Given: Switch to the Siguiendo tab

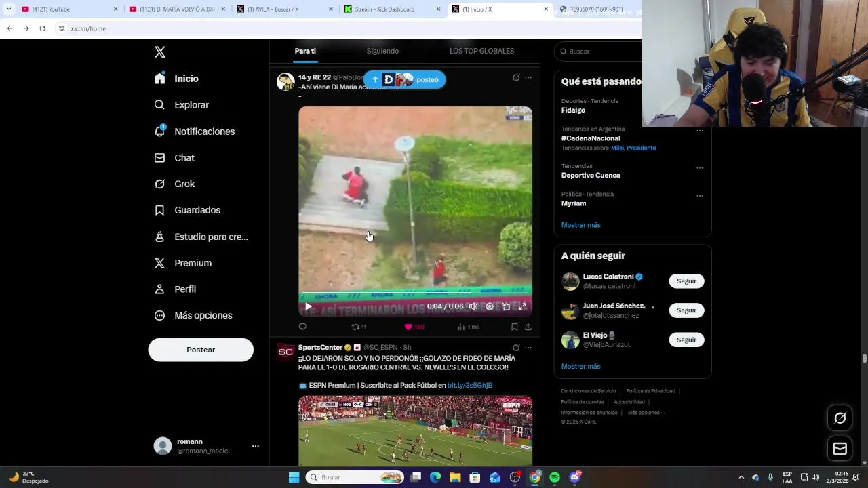Looking at the screenshot, I should [x=382, y=52].
